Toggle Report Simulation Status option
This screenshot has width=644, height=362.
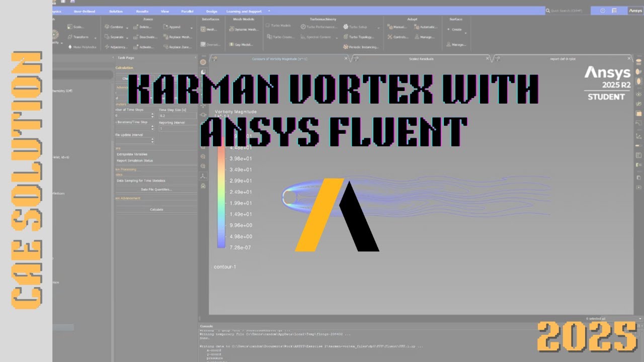[134, 160]
